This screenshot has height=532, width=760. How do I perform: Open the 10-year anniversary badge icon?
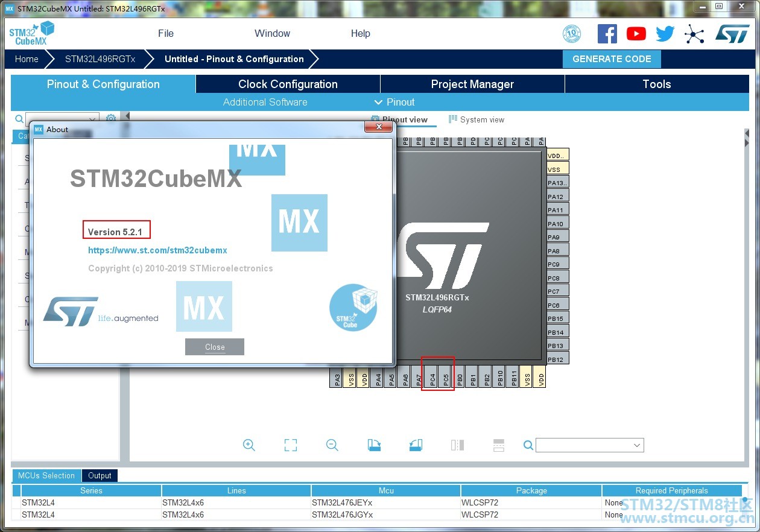coord(571,34)
